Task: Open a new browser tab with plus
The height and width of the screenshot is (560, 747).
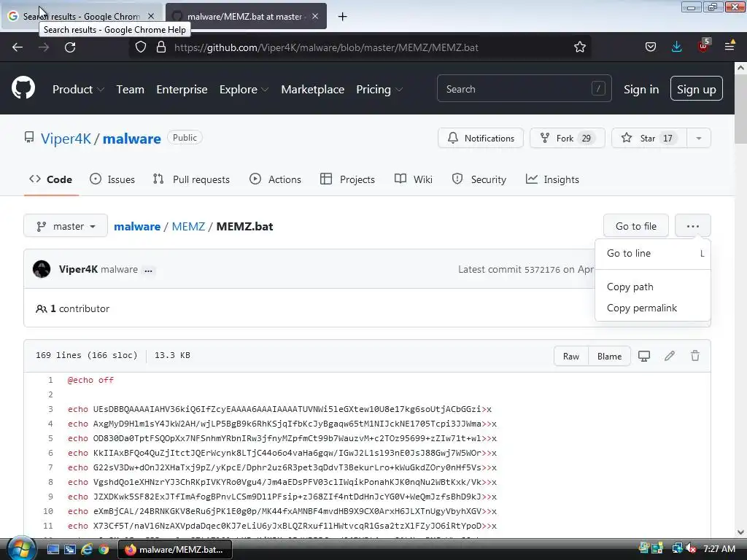Action: (342, 17)
